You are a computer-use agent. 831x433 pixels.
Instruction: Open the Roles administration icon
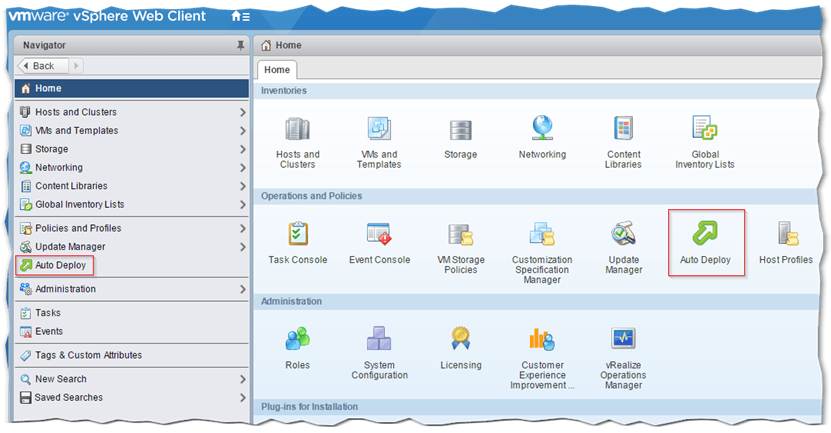point(297,339)
